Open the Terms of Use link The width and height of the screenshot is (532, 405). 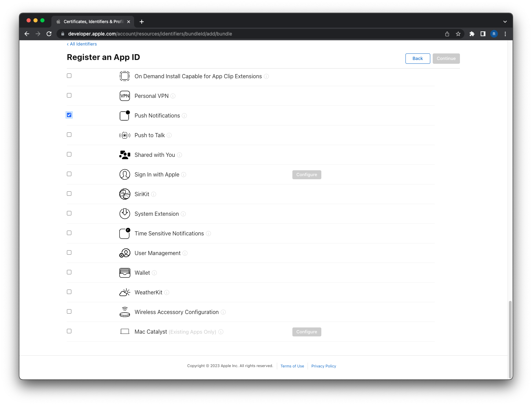292,366
